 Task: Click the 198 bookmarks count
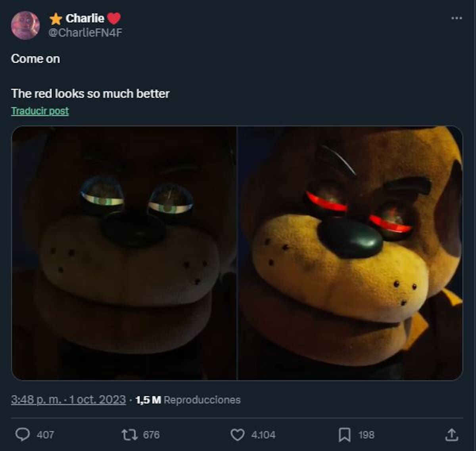(x=366, y=435)
